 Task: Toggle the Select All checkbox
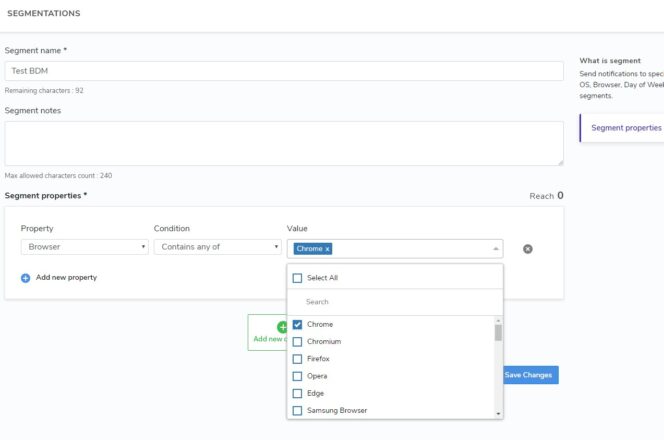[x=297, y=278]
